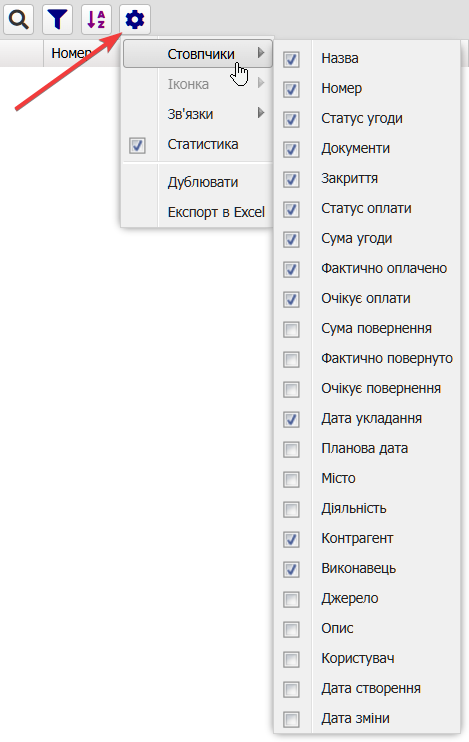Click the Номер column header

coord(71,53)
